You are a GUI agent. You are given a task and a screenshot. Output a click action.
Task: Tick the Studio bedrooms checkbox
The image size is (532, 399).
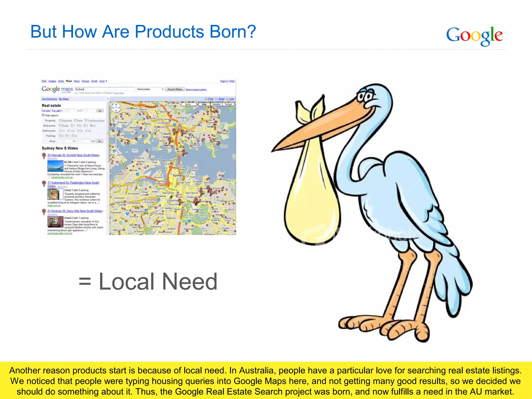pos(60,126)
